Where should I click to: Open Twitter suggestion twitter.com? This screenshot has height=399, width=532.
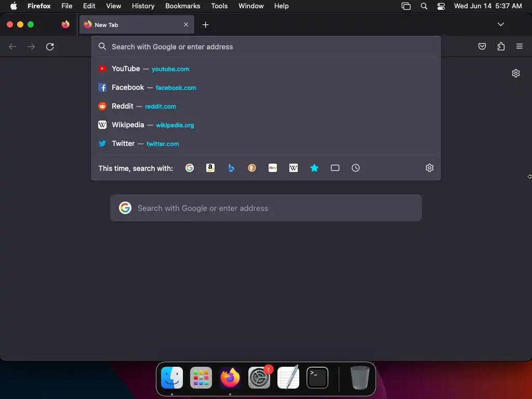[266, 143]
